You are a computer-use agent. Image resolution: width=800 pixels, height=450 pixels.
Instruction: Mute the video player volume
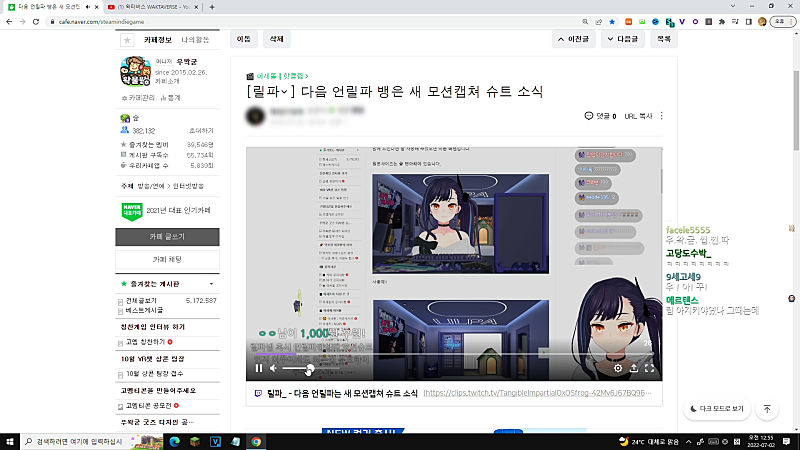click(x=273, y=368)
